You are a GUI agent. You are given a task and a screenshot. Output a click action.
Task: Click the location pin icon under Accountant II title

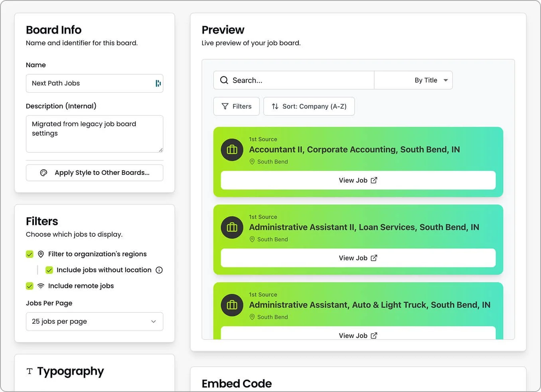[x=252, y=162]
